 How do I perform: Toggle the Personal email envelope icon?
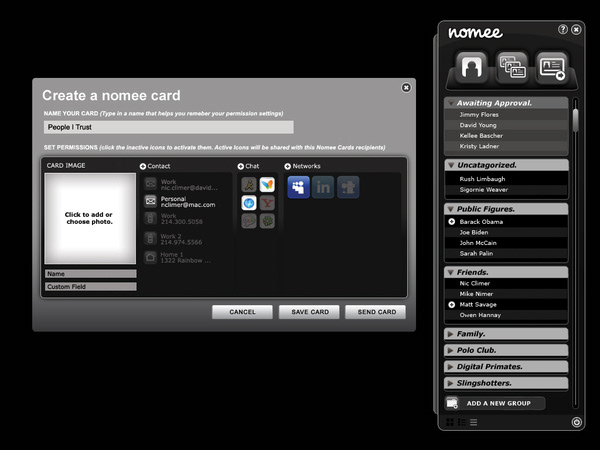(x=150, y=201)
